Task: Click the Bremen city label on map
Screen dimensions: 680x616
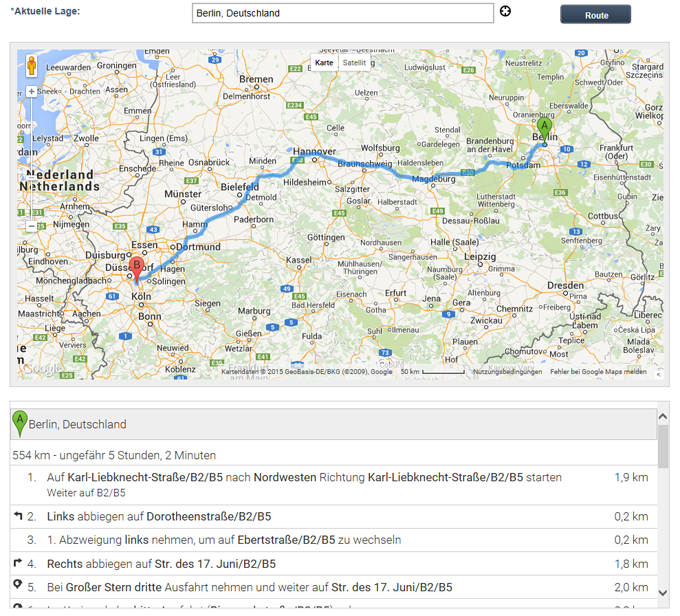Action: 256,79
